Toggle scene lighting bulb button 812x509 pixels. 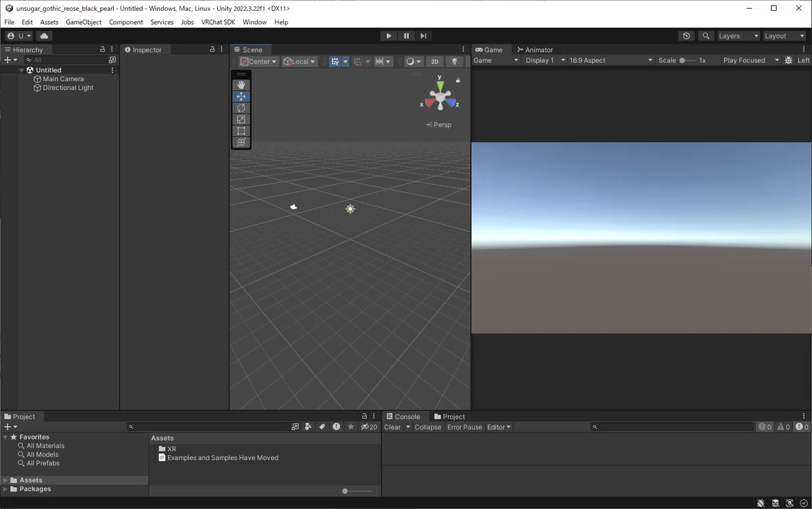pyautogui.click(x=455, y=62)
